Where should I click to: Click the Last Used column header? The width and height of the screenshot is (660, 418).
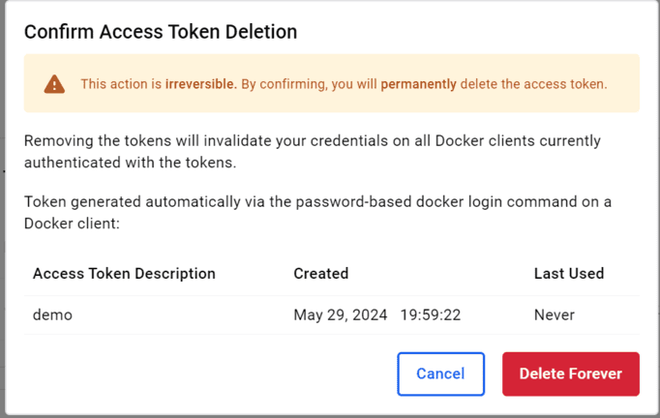click(x=568, y=273)
